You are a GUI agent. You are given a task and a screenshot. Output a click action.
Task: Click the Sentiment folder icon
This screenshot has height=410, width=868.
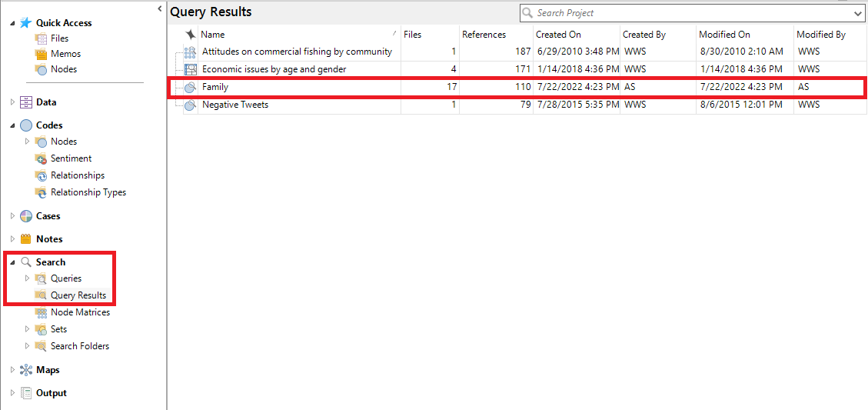point(41,158)
